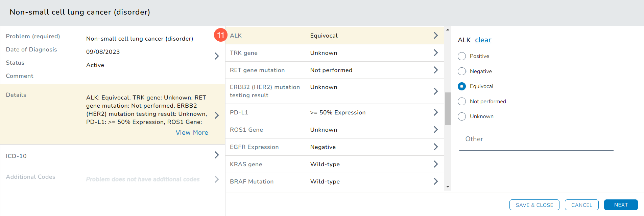Select the Positive radio option for ALK
The height and width of the screenshot is (216, 644).
coord(462,56)
